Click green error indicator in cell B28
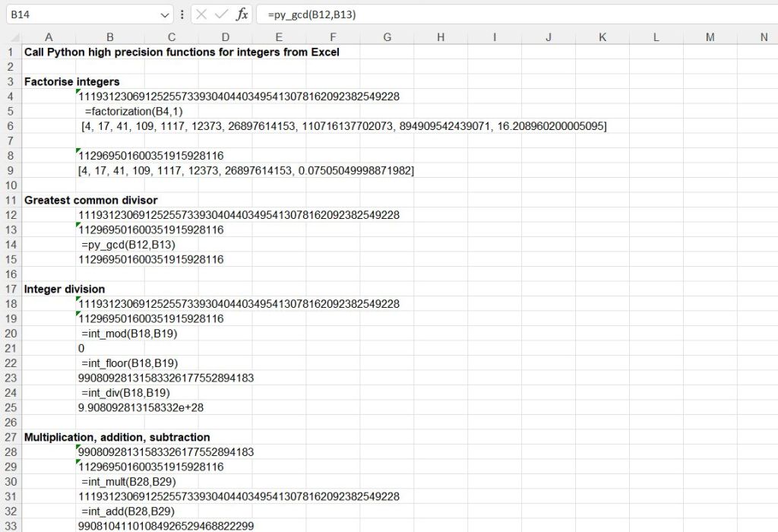The height and width of the screenshot is (532, 778). coord(79,448)
